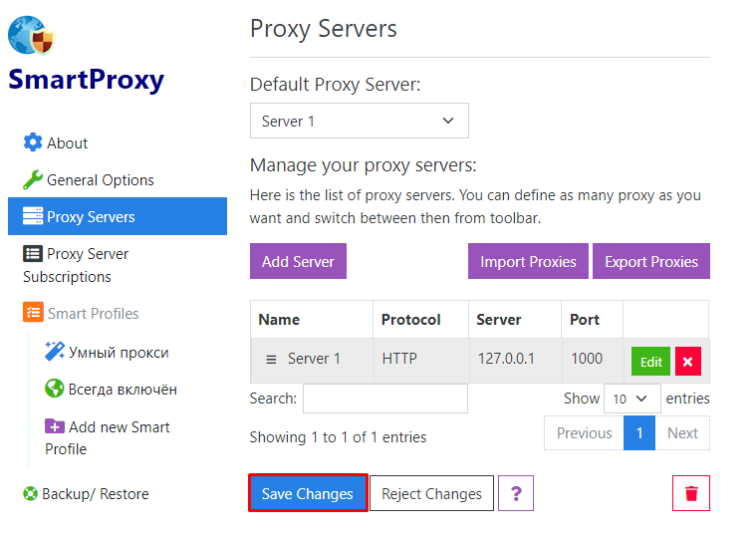Open General Options wrench icon
756x539 pixels.
[33, 179]
